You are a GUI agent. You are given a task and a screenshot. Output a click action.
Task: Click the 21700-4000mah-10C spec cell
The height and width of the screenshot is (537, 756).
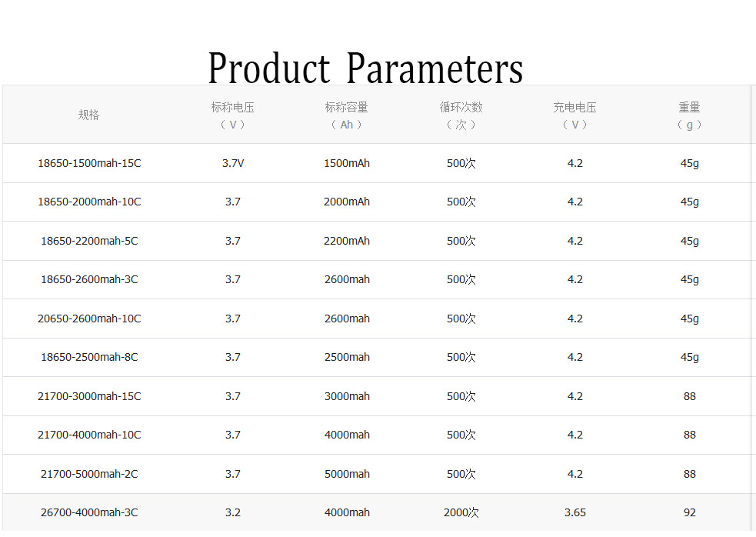coord(89,435)
